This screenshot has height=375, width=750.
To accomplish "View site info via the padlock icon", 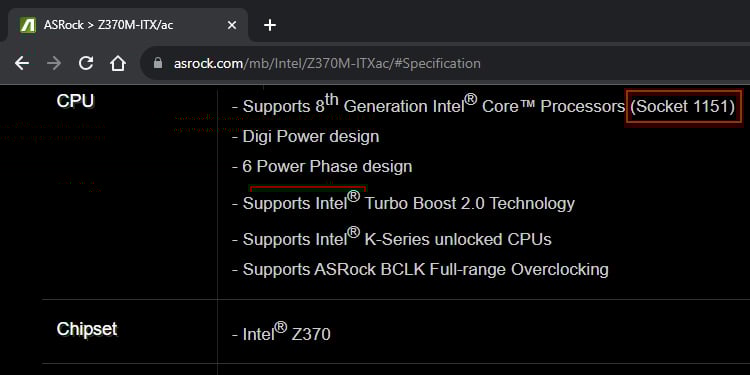I will coord(158,63).
